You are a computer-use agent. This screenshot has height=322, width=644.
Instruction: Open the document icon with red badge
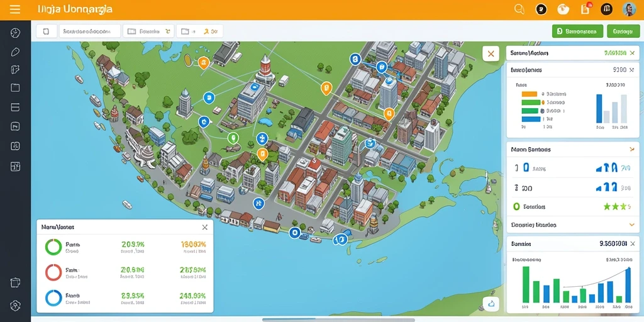coord(586,9)
